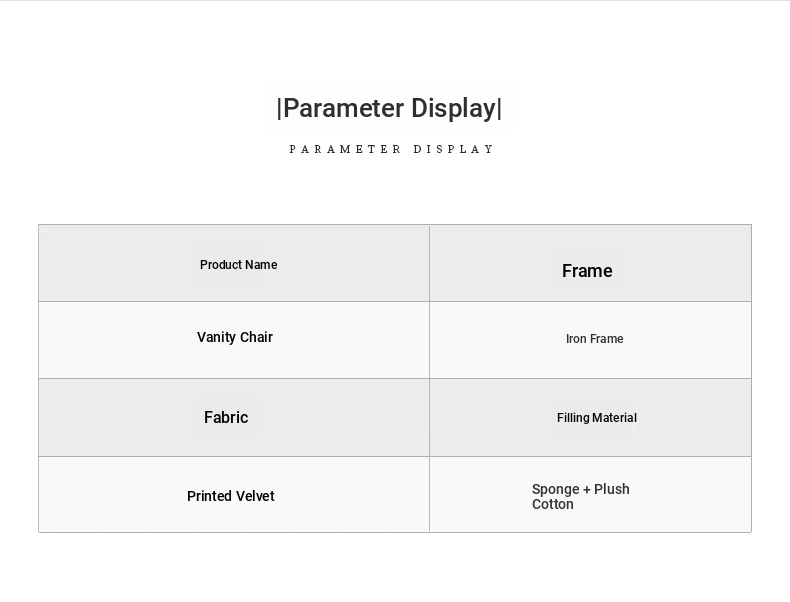Click the Vanity Chair value
The height and width of the screenshot is (602, 790).
point(235,337)
